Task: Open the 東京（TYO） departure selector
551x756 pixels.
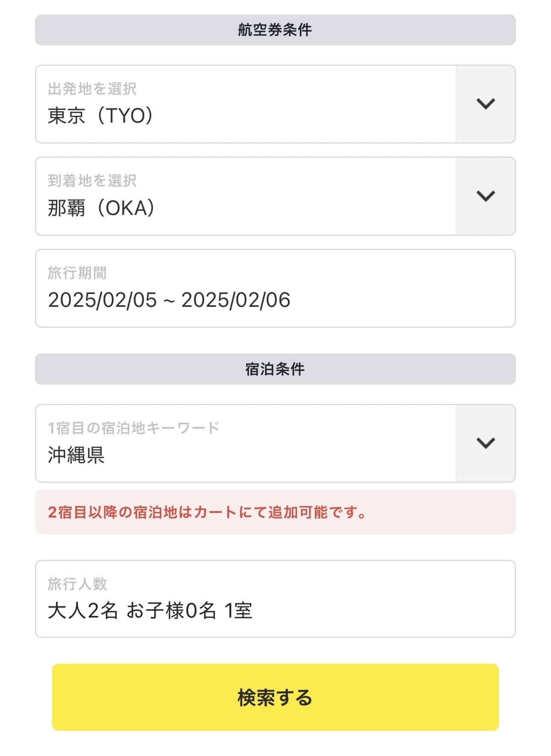Action: (x=100, y=115)
